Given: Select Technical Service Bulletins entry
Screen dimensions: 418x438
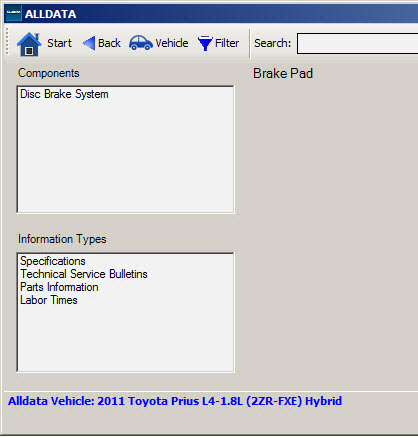Looking at the screenshot, I should coord(84,274).
